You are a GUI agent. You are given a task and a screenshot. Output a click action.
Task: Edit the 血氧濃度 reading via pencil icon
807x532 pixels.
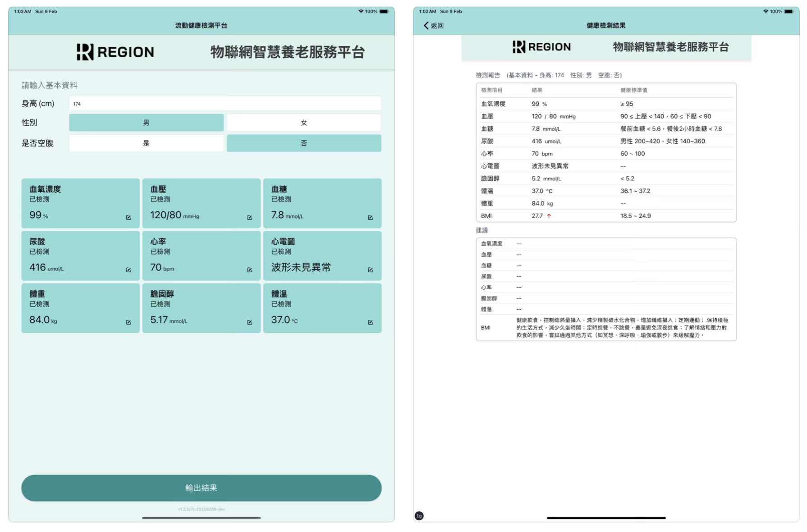(128, 217)
